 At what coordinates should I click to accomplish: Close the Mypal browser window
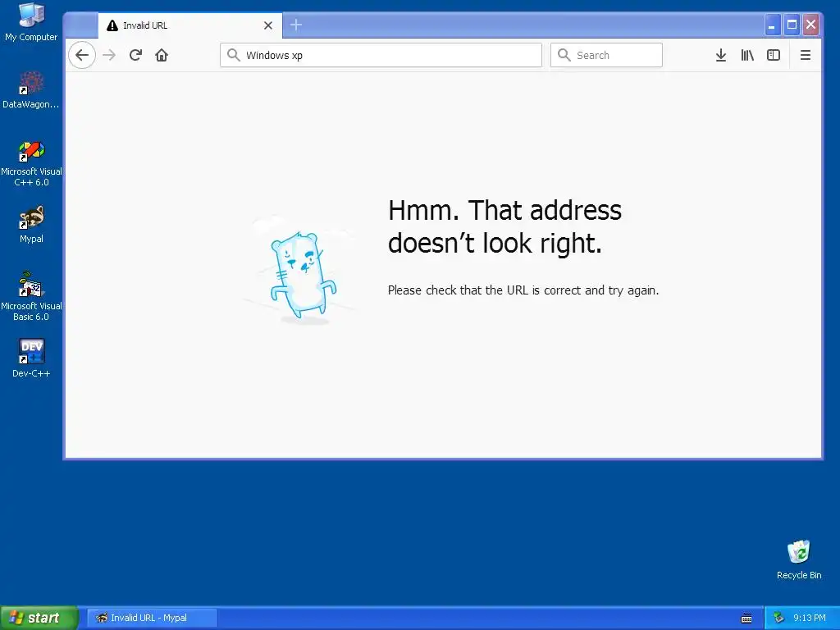811,25
